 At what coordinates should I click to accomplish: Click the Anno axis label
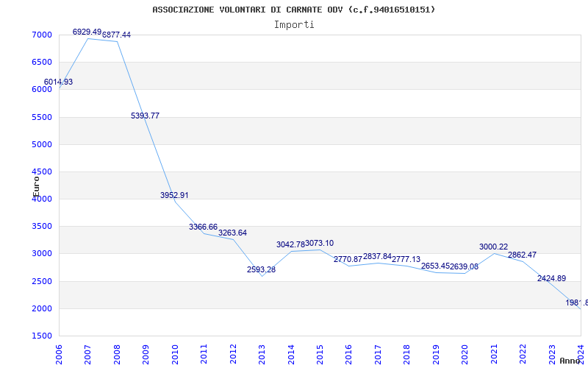(570, 361)
